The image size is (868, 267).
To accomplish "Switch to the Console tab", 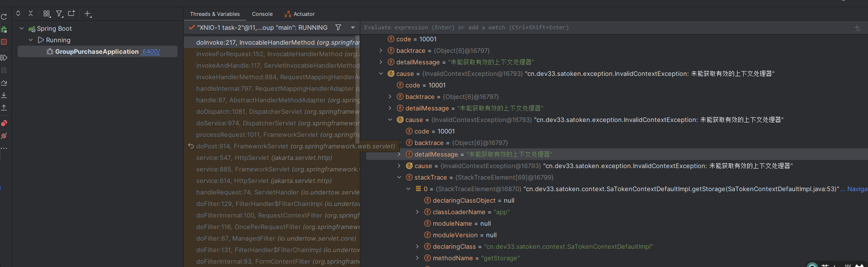I will 262,14.
